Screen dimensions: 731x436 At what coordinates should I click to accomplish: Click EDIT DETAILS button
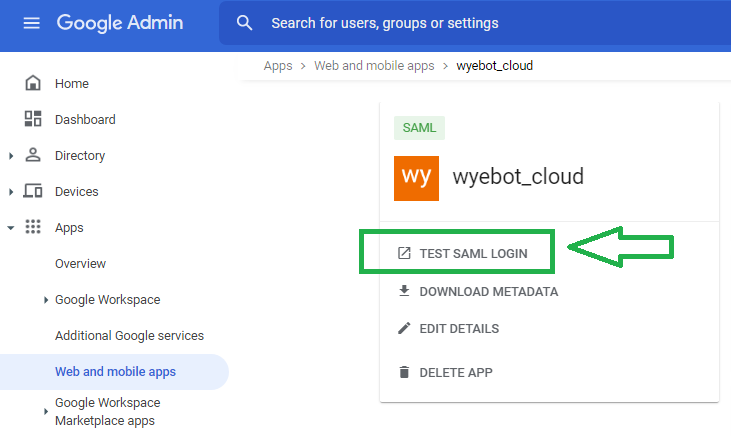click(459, 329)
